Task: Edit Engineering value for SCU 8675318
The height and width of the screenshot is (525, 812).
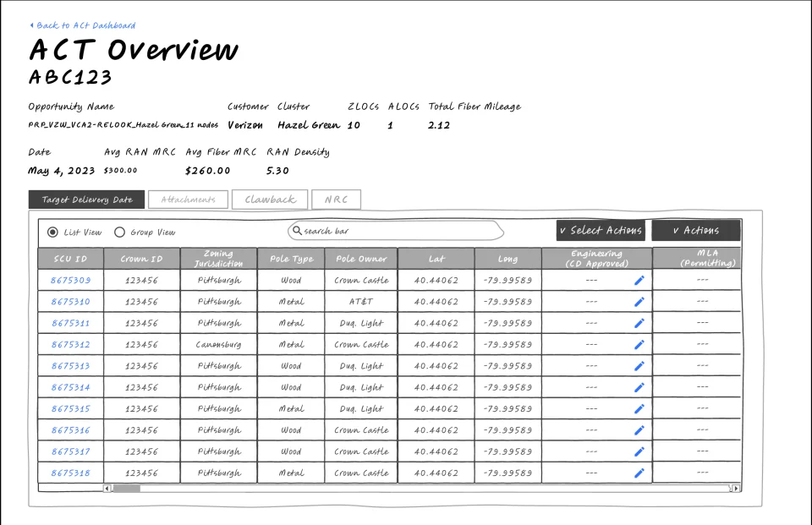Action: 639,473
